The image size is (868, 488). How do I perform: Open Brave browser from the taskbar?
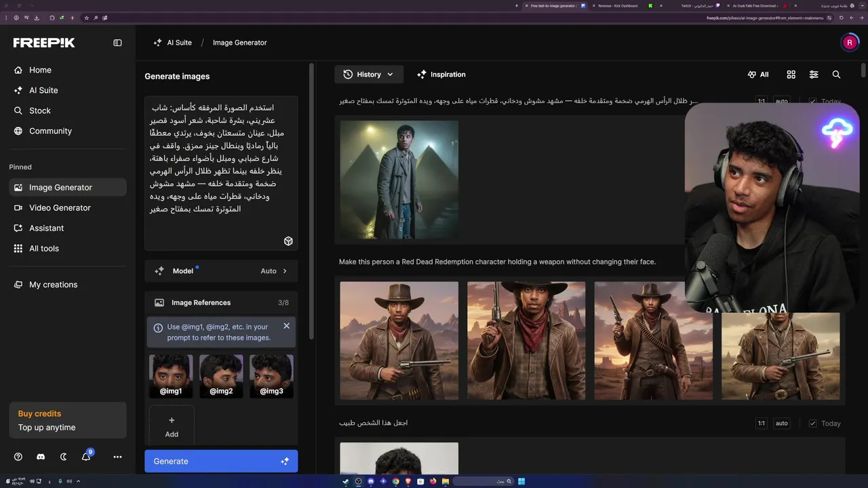point(408,481)
